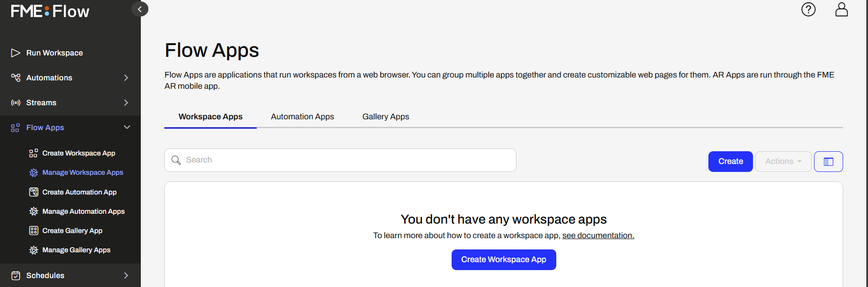This screenshot has width=868, height=287.
Task: Click the FME Flow logo
Action: [50, 11]
